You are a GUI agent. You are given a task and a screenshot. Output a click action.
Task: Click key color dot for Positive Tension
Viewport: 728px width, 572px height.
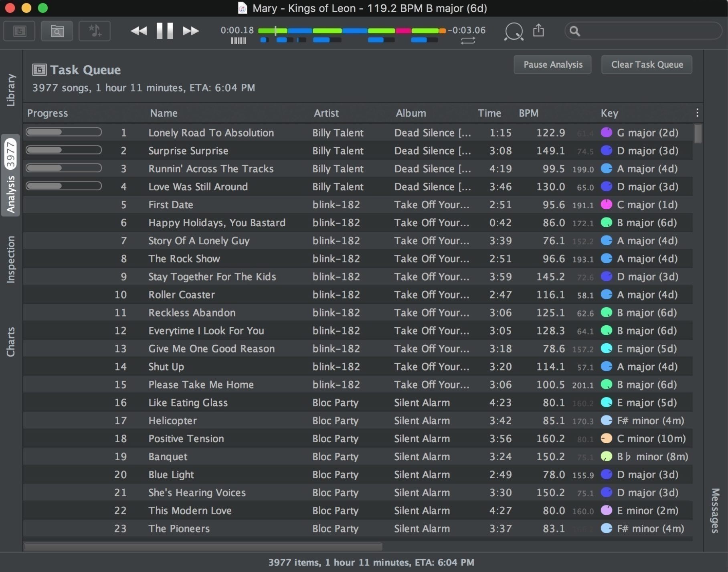607,438
